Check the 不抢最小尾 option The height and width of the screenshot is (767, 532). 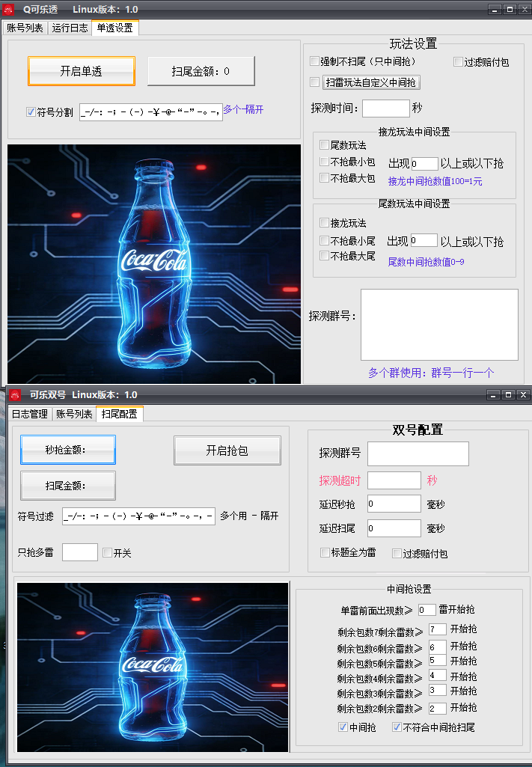[x=324, y=240]
